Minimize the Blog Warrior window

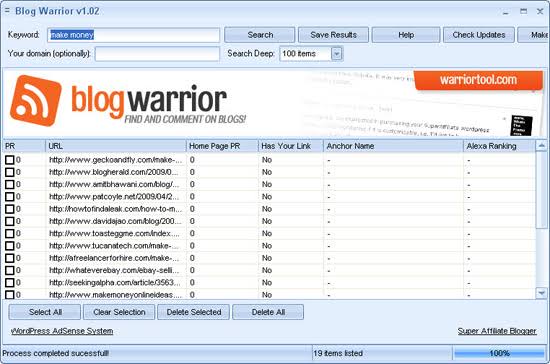click(x=505, y=12)
